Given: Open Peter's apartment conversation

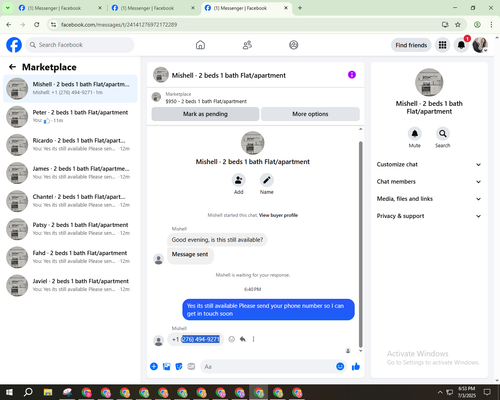Looking at the screenshot, I should (70, 117).
